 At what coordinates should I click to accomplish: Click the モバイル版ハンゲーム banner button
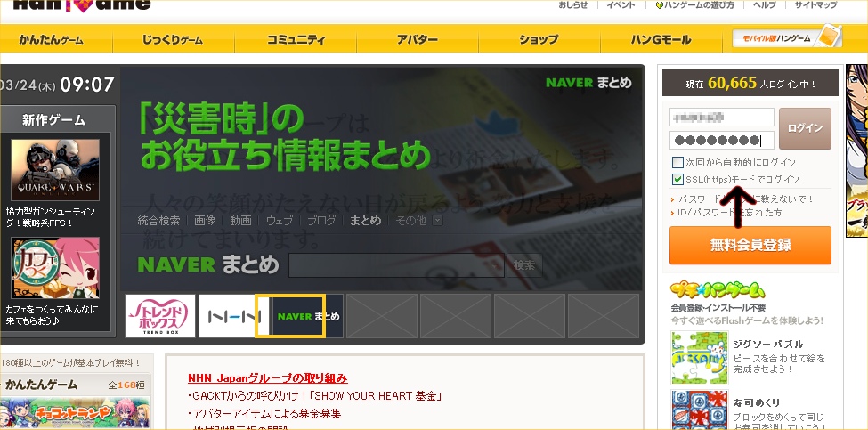pos(786,37)
